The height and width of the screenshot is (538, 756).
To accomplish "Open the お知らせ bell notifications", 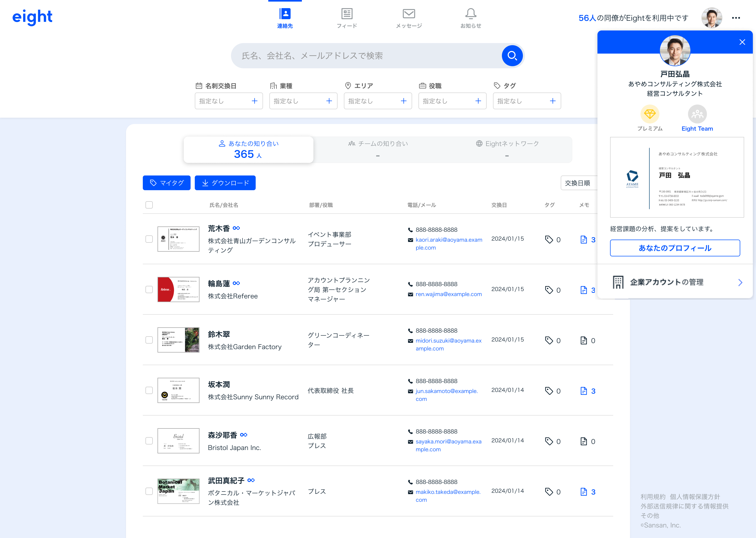I will click(x=470, y=14).
